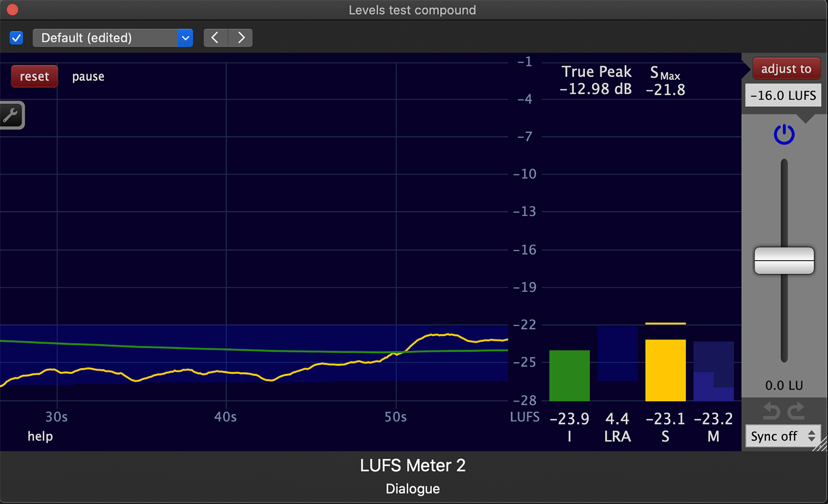828x504 pixels.
Task: Click the Momentary loudness bar
Action: pyautogui.click(x=714, y=371)
